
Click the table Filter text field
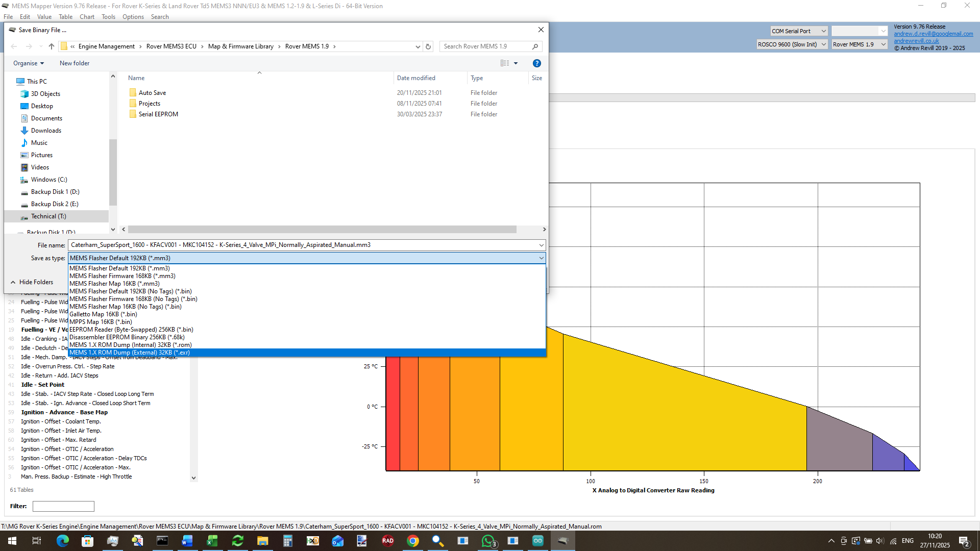63,506
